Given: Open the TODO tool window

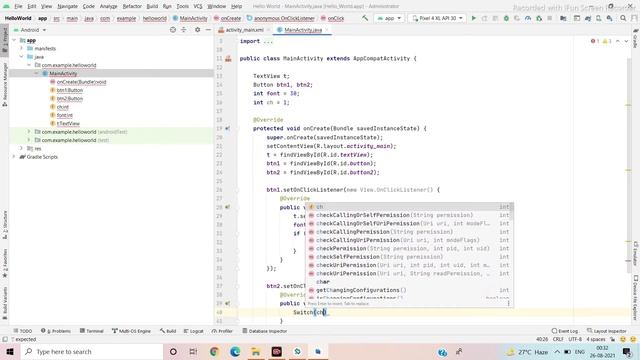Looking at the screenshot, I should tap(22, 331).
